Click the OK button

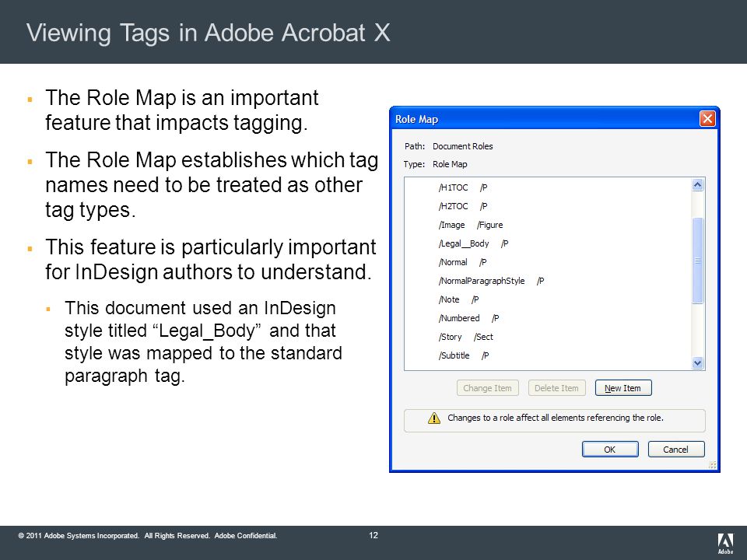[610, 449]
